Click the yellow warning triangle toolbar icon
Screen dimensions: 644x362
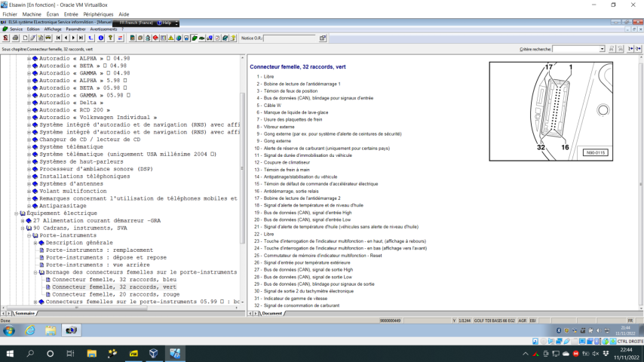(x=171, y=38)
